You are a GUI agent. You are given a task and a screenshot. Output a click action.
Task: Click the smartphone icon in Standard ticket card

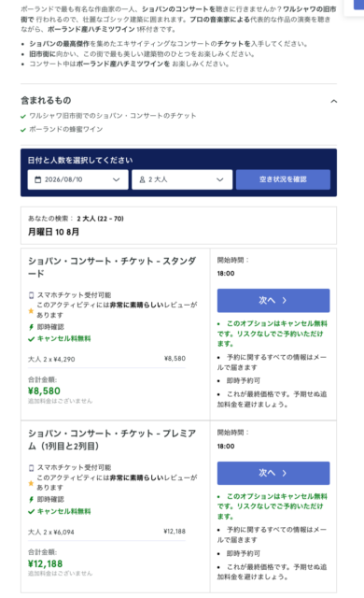31,295
